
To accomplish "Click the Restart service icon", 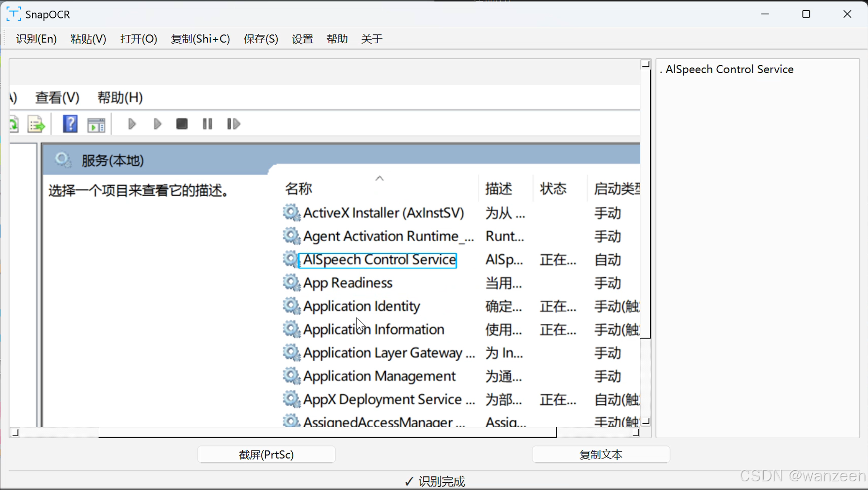I will pyautogui.click(x=234, y=124).
